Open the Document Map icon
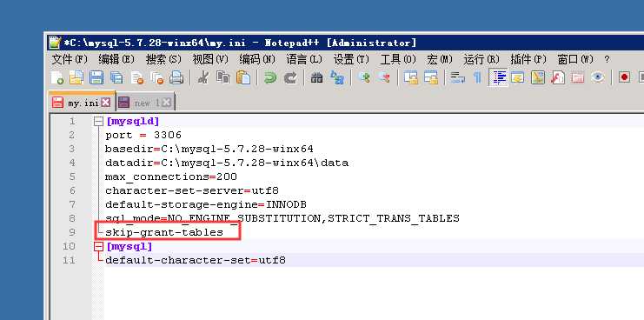The image size is (644, 320). point(537,77)
